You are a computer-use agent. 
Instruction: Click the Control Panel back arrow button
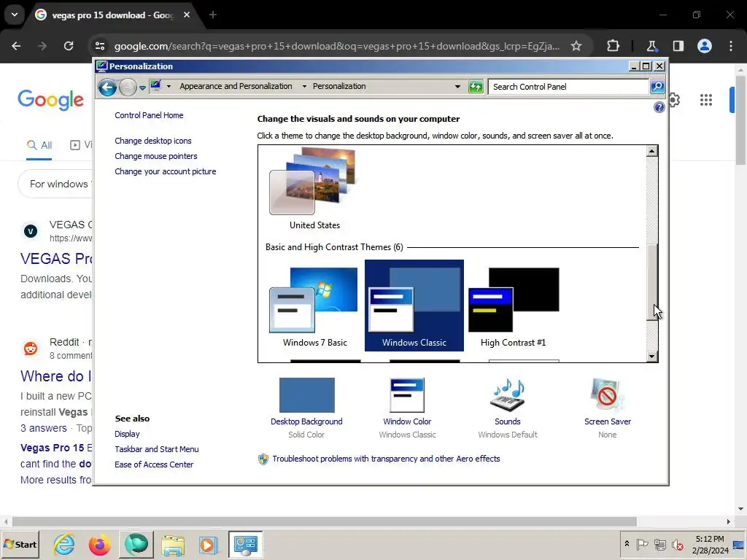point(108,87)
